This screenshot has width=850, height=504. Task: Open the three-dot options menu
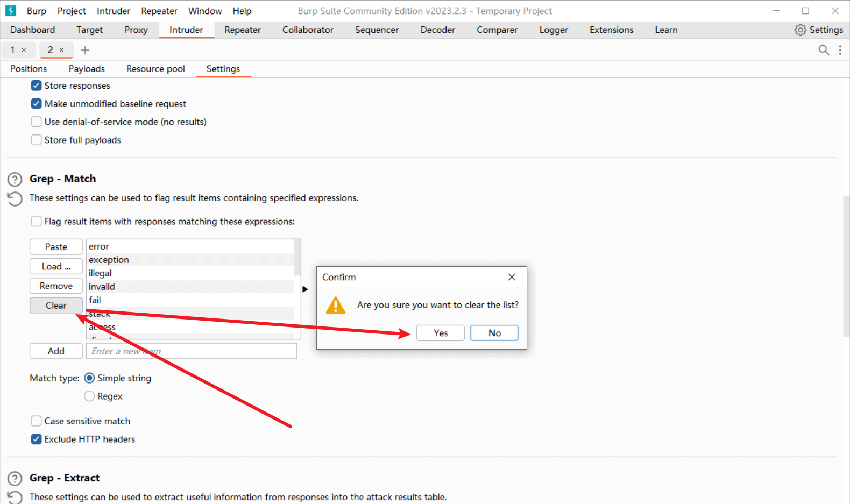tap(840, 50)
